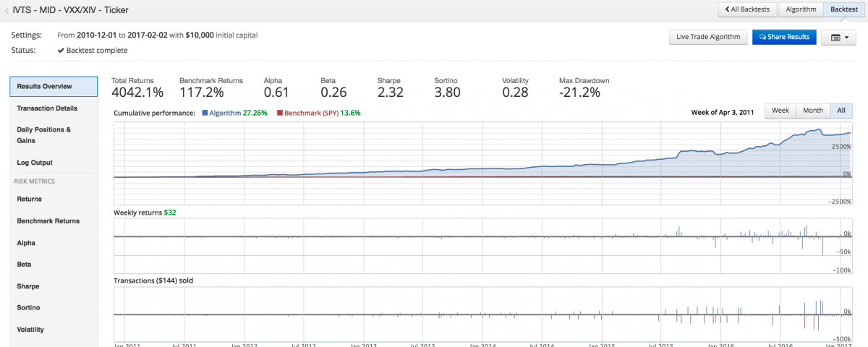
Task: Set chart range to Week
Action: coord(780,111)
